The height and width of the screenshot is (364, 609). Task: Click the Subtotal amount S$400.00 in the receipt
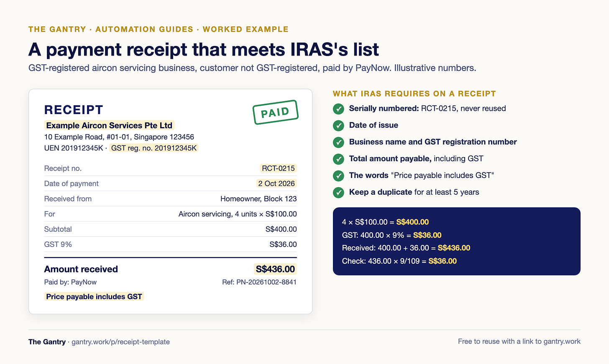281,229
